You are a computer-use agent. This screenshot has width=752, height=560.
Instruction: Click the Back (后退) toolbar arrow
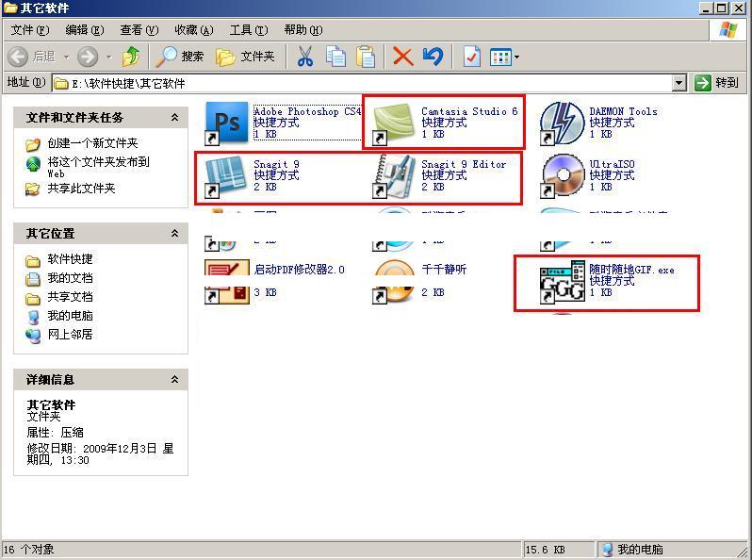[x=18, y=57]
